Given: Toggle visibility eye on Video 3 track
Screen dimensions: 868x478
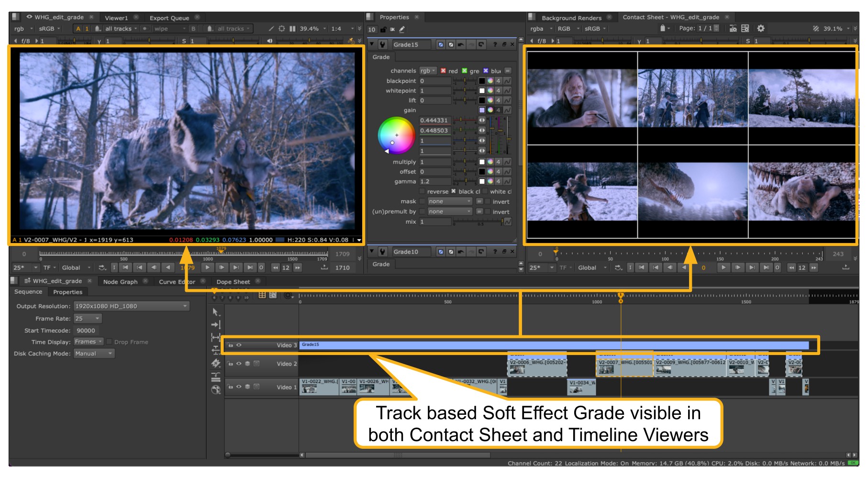Looking at the screenshot, I should pos(239,345).
